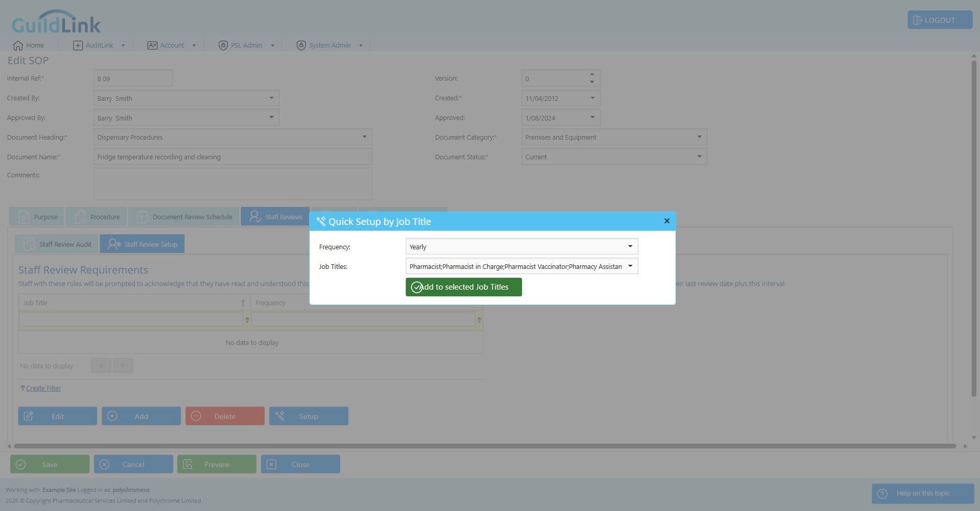Viewport: 980px width, 511px height.
Task: Expand the Job Titles dropdown arrow
Action: point(630,266)
